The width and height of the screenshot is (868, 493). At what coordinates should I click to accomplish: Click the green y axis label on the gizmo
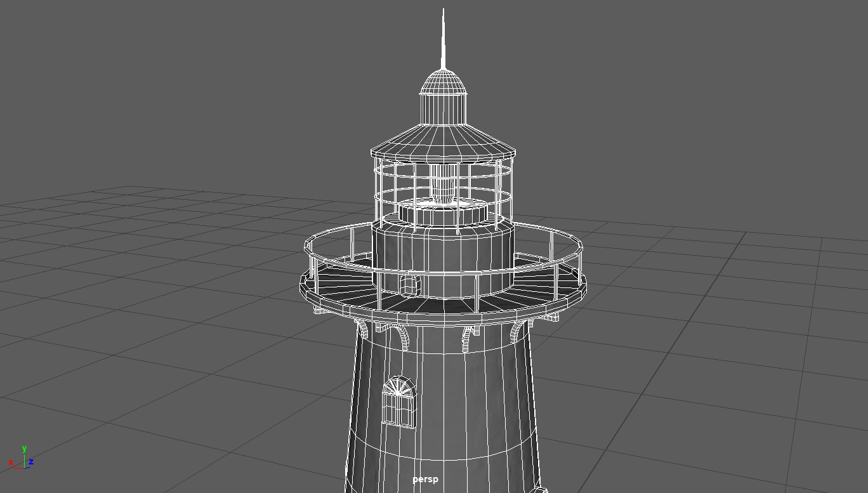(x=24, y=447)
